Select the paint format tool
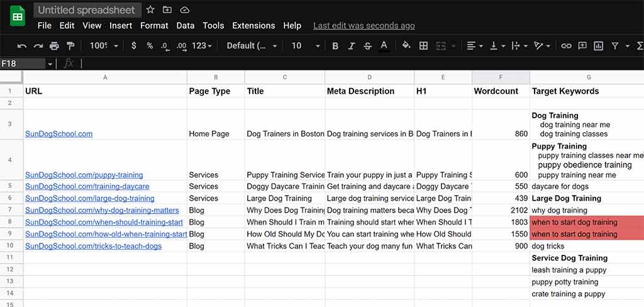Viewport: 644px width, 307px height. [x=70, y=46]
